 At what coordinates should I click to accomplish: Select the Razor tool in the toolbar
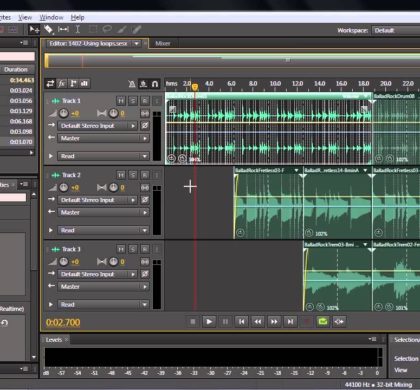click(49, 30)
